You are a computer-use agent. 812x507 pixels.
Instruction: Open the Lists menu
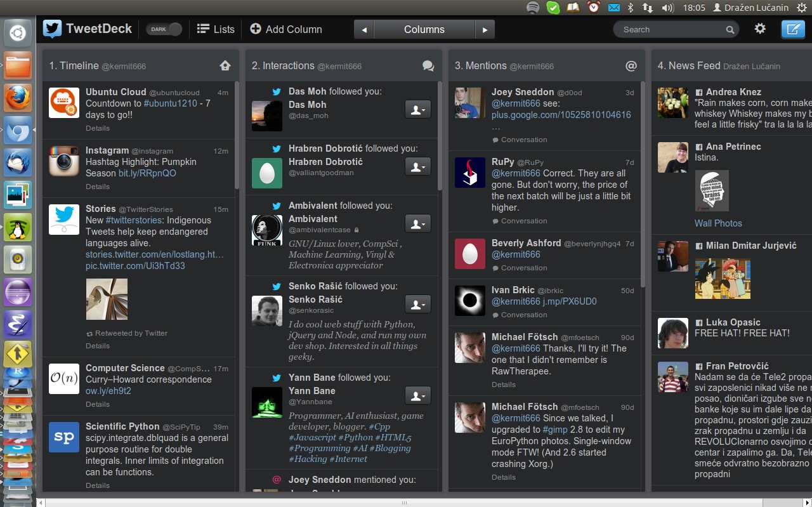216,29
